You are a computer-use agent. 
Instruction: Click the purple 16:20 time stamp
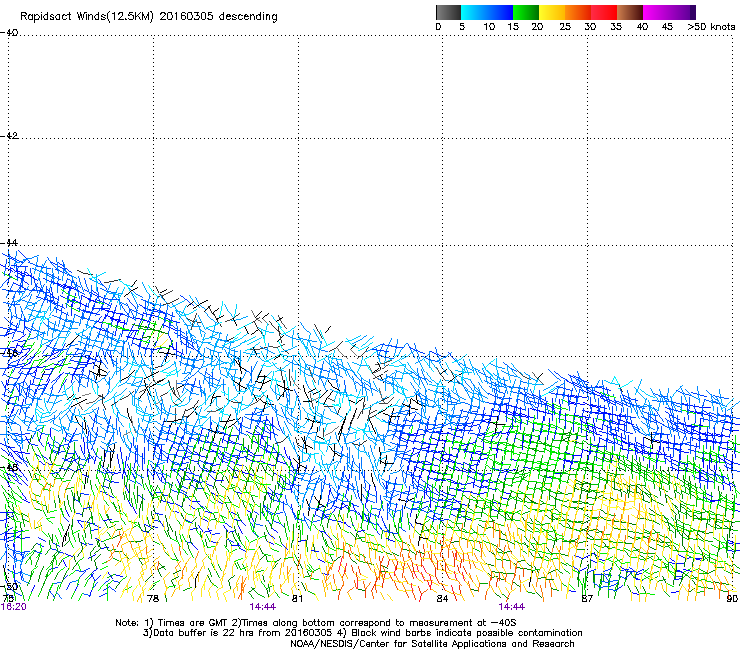(x=14, y=607)
